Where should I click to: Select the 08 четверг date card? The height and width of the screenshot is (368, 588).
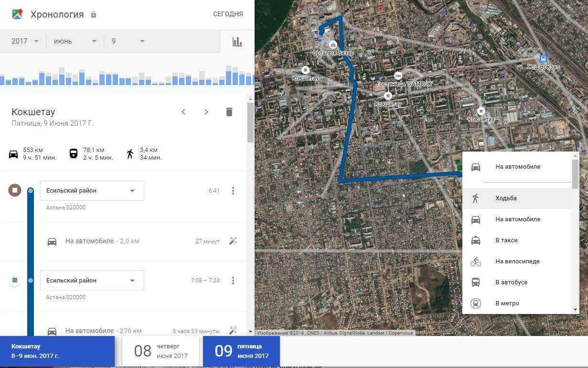pos(160,351)
